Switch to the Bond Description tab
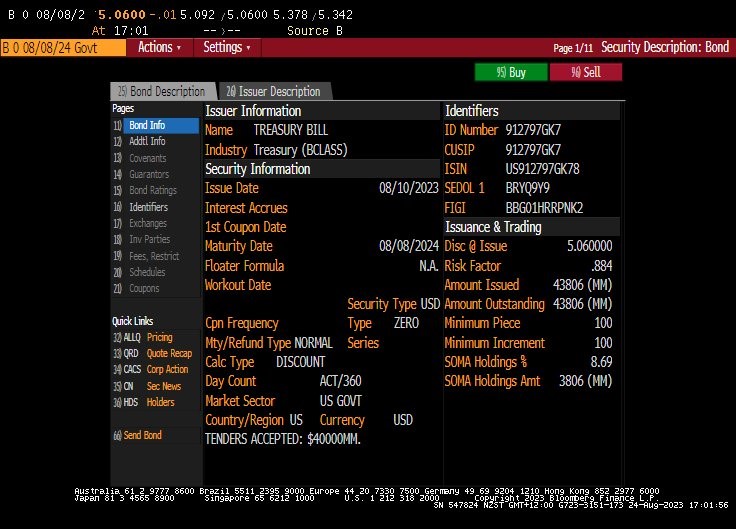 tap(162, 91)
